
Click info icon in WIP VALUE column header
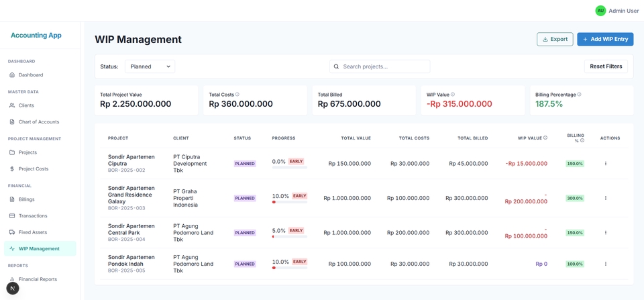[x=545, y=138]
